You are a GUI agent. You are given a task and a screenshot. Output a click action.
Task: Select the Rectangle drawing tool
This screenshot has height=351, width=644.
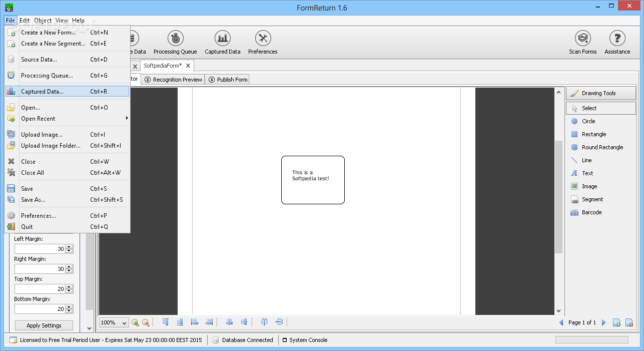tap(588, 134)
